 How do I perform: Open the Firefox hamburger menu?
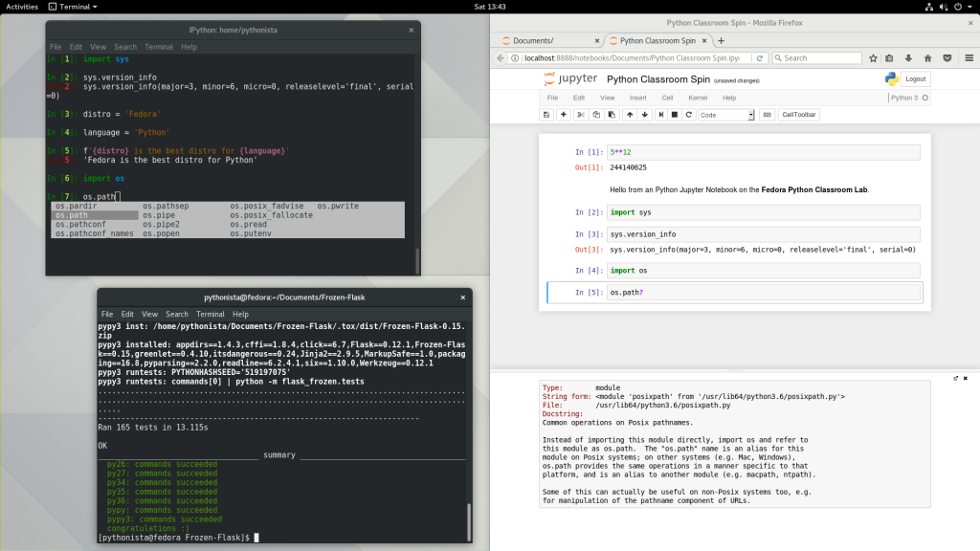coord(968,57)
